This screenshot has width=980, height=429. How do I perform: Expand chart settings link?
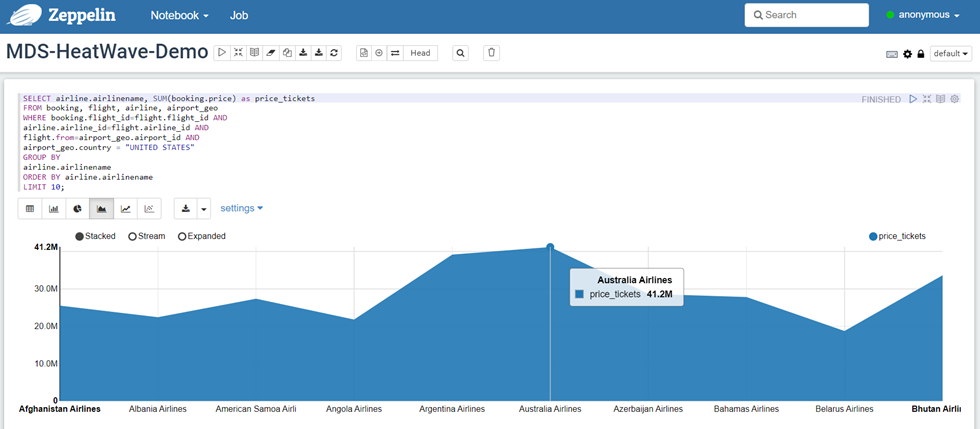point(241,208)
